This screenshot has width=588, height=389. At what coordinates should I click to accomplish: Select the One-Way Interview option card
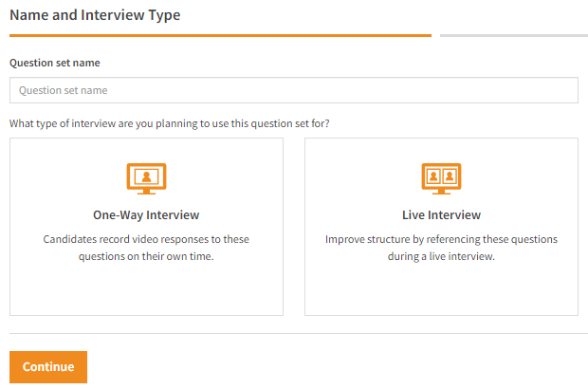146,226
